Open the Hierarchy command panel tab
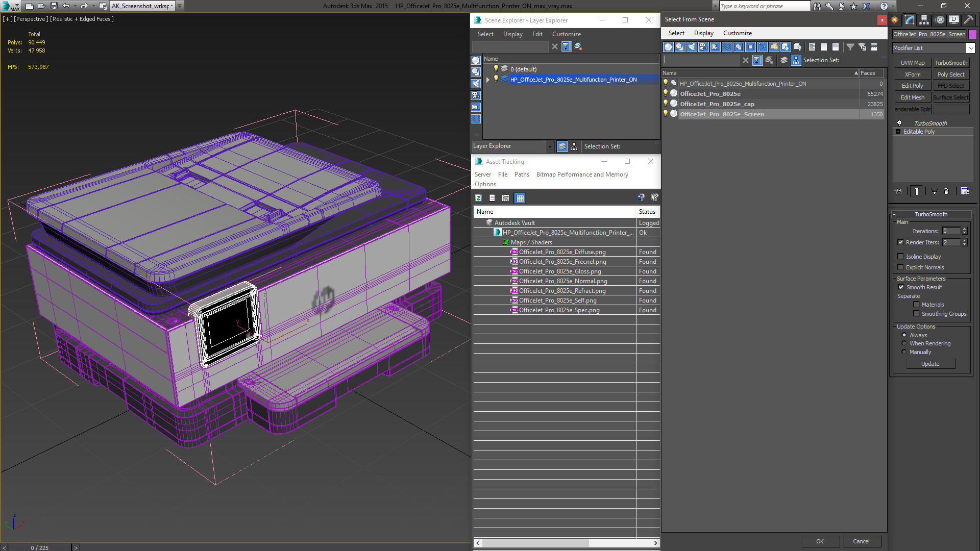The image size is (980, 551). coord(924,20)
